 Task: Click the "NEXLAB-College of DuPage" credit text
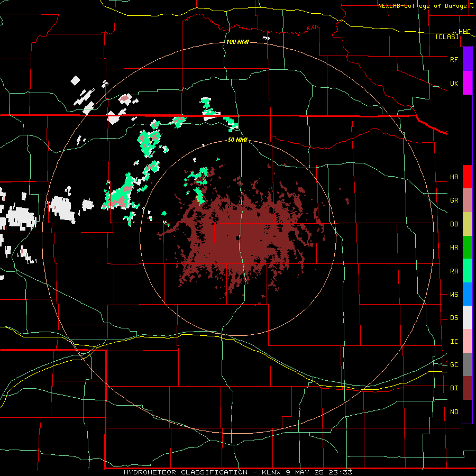point(423,6)
